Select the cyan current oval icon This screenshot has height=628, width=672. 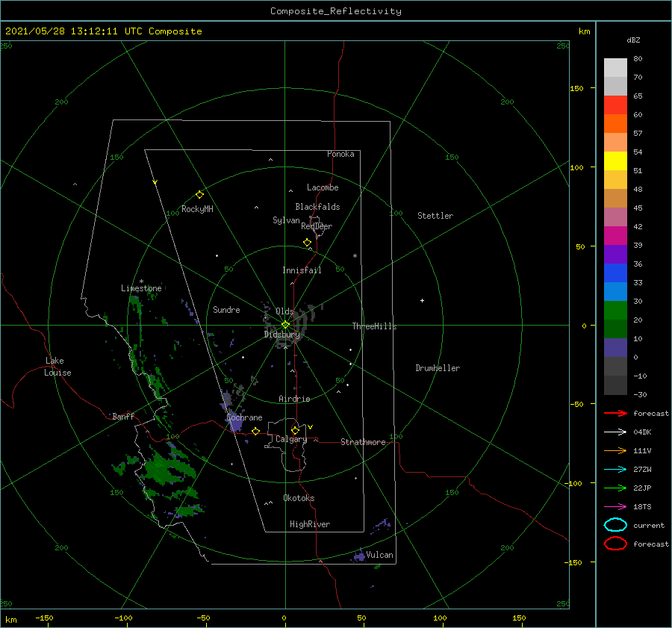tap(615, 525)
